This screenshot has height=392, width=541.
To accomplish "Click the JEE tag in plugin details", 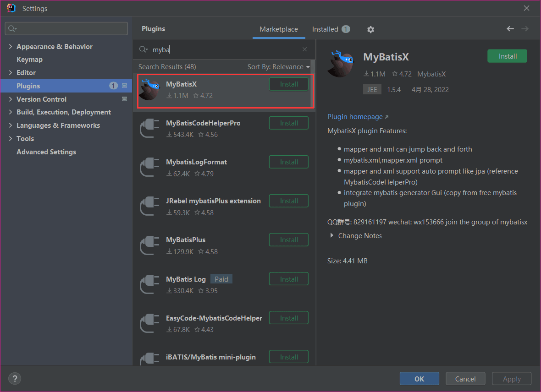I will (x=372, y=90).
